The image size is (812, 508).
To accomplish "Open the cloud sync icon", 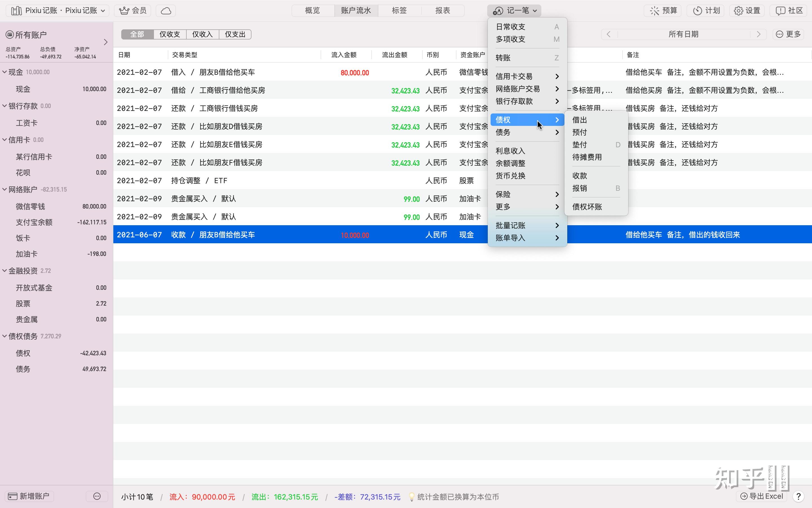I will point(166,11).
